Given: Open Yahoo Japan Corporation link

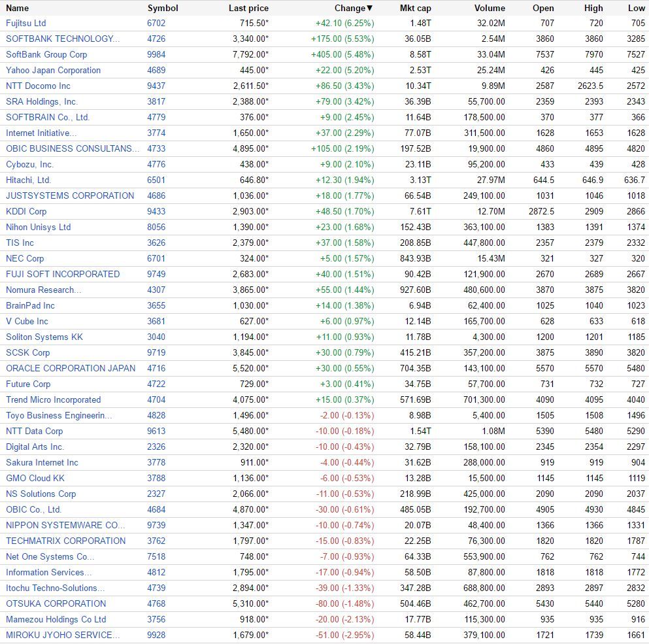Looking at the screenshot, I should [53, 71].
